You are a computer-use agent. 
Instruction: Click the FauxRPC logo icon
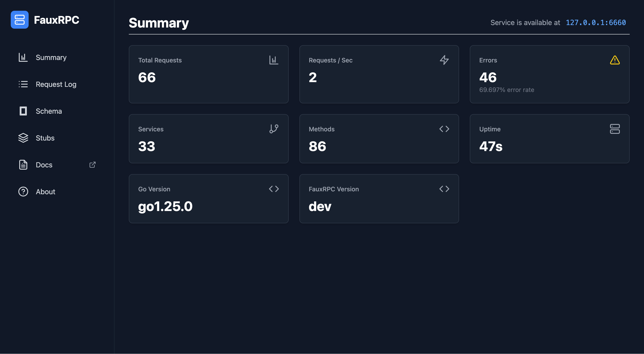click(x=20, y=20)
